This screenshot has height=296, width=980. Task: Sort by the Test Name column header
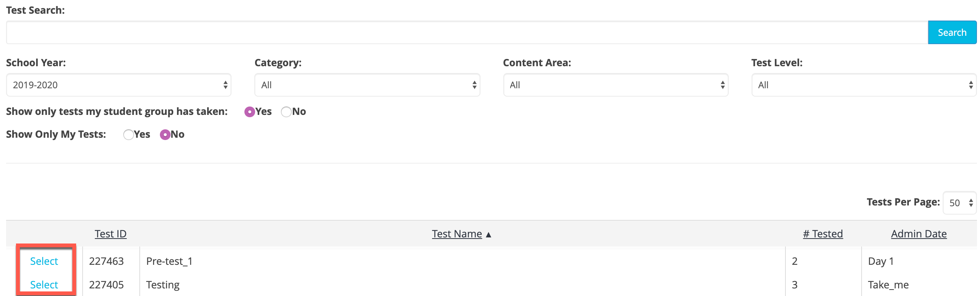tap(457, 234)
